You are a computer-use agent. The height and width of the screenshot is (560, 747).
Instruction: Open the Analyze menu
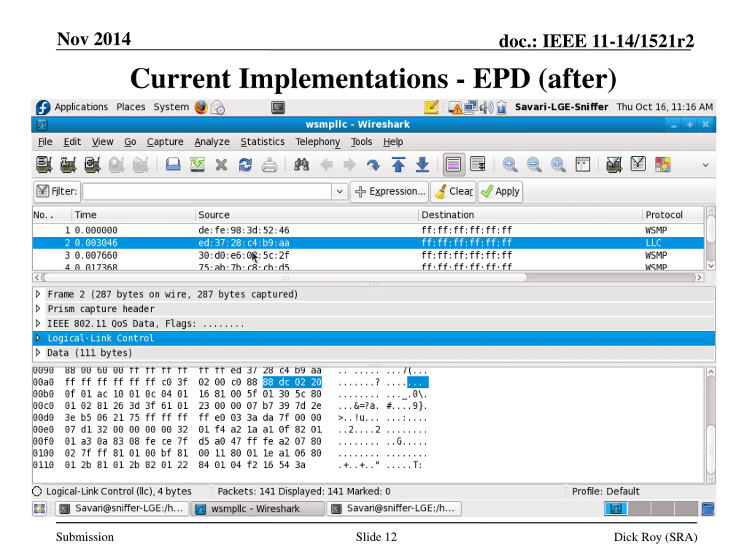point(212,142)
